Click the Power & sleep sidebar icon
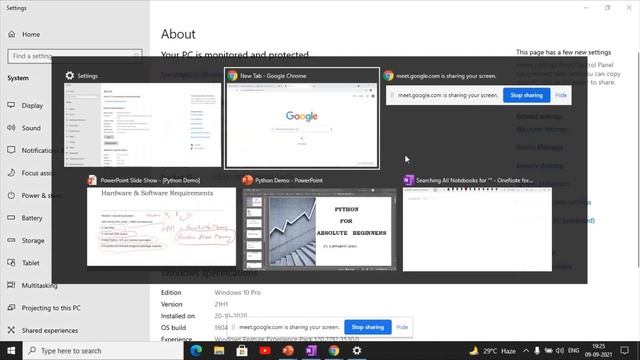This screenshot has width=640, height=360. [11, 195]
